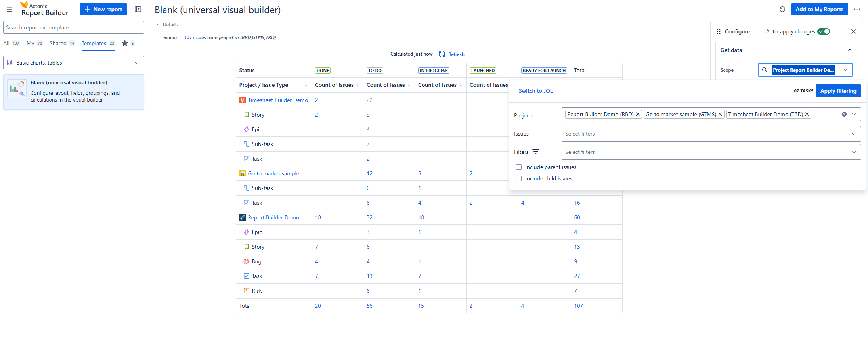This screenshot has height=351, width=868.
Task: Click the Bug issue type icon
Action: 247,261
